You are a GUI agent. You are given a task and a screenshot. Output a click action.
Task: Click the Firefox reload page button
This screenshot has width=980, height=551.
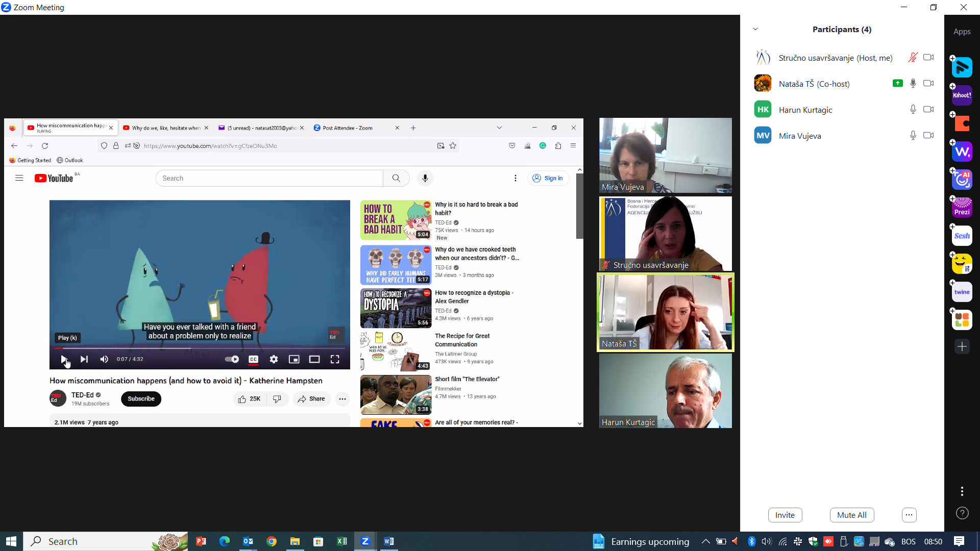(x=45, y=146)
